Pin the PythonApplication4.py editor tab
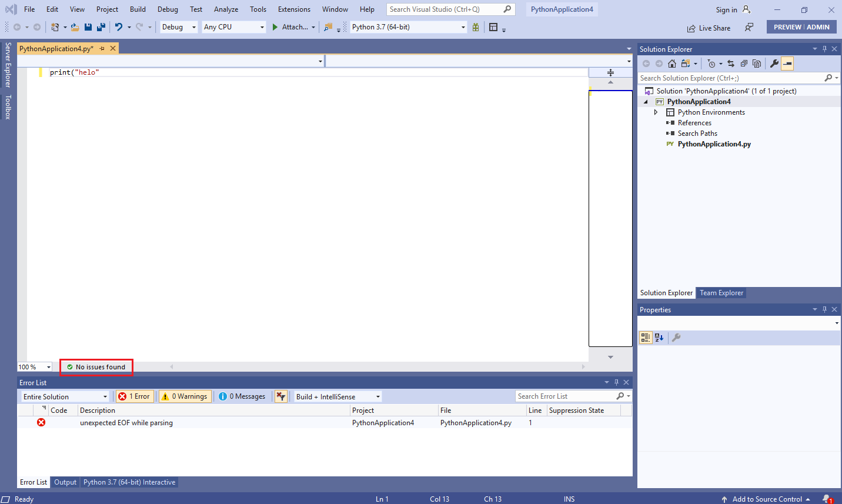The height and width of the screenshot is (504, 842). (x=102, y=49)
